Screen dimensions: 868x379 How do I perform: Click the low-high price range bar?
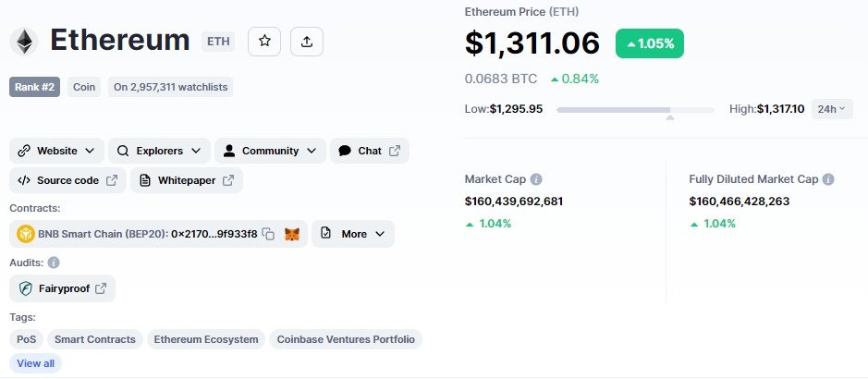635,110
